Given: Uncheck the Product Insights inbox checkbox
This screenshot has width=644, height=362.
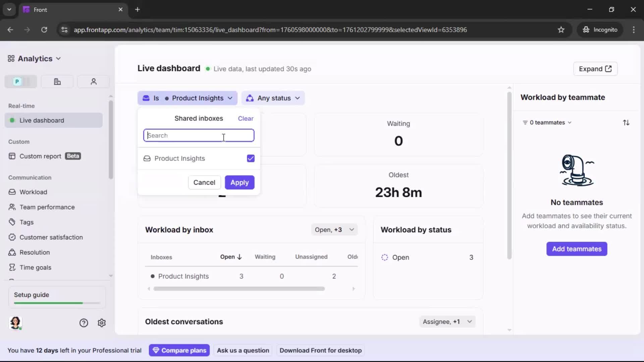Looking at the screenshot, I should (251, 158).
